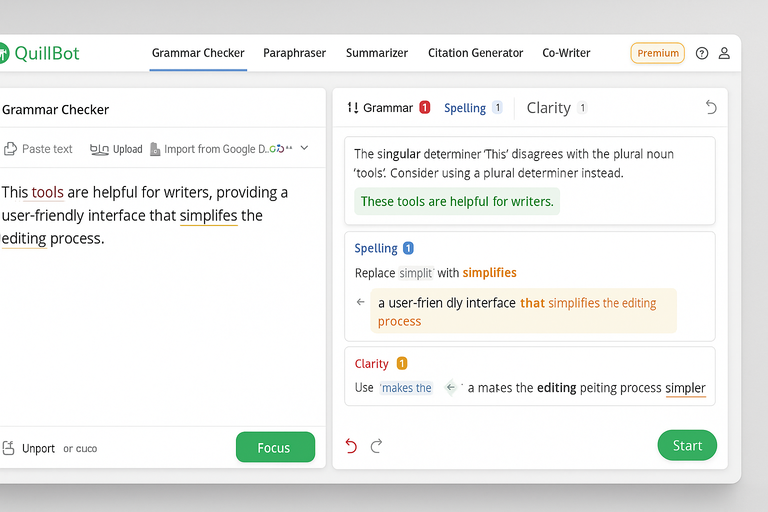This screenshot has height=512, width=768.
Task: Click the green Start button
Action: click(x=687, y=445)
